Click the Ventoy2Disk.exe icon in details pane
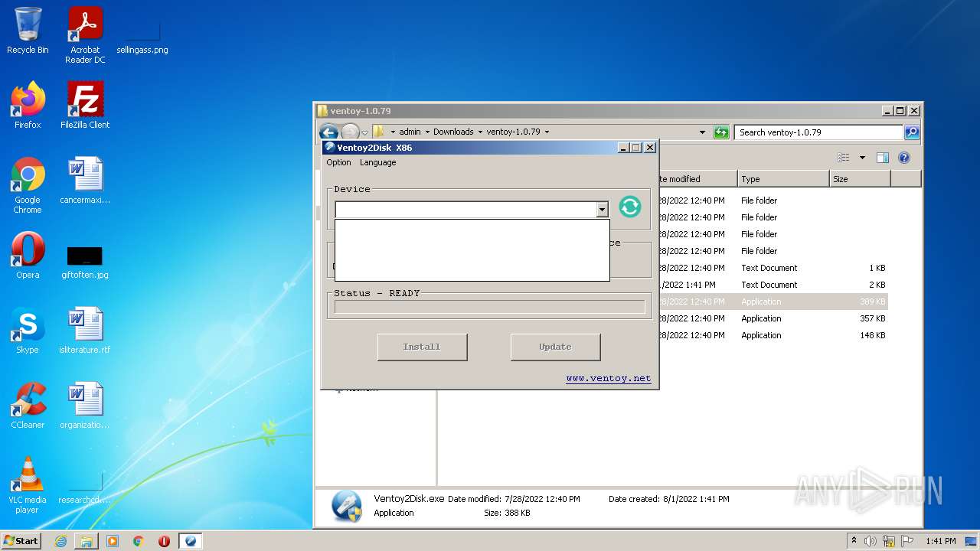 click(346, 506)
